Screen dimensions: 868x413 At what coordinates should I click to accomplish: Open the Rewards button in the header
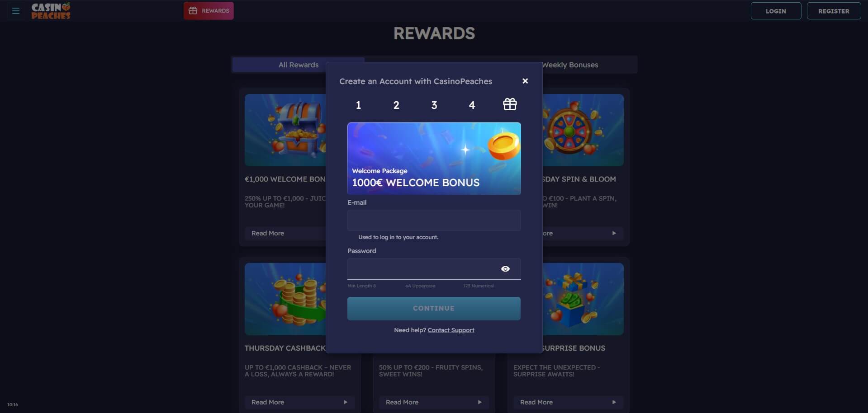(x=209, y=11)
